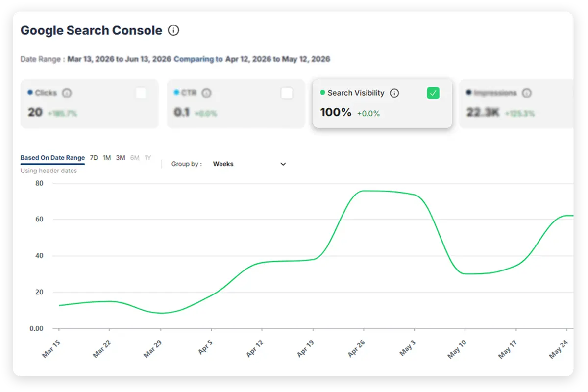588x392 pixels.
Task: Click the blue Clicks color dot
Action: point(30,92)
